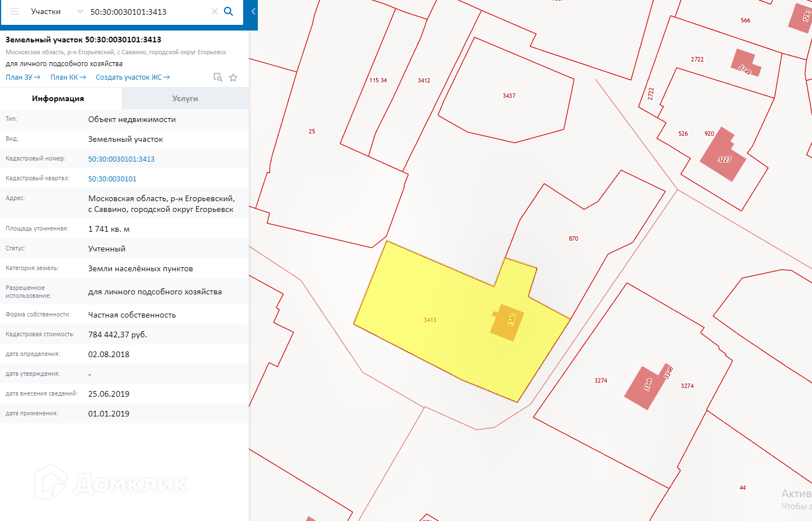
Task: Open the План КК link
Action: pyautogui.click(x=68, y=77)
